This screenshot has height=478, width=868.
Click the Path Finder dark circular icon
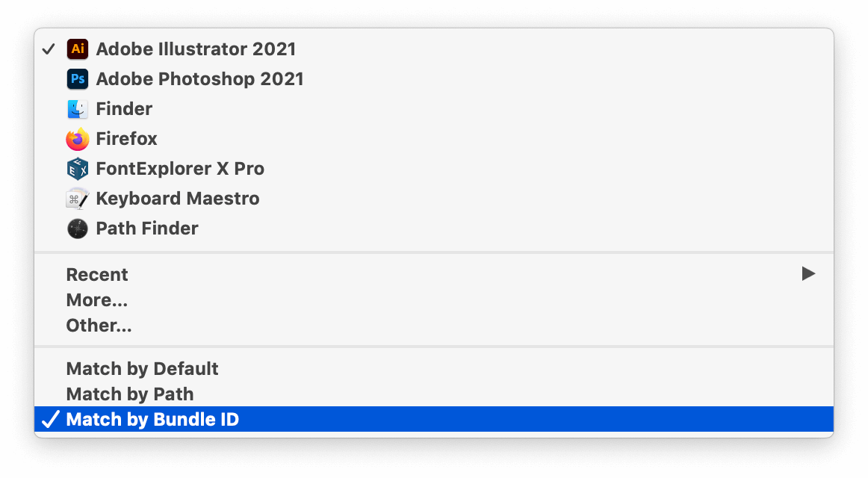point(78,229)
